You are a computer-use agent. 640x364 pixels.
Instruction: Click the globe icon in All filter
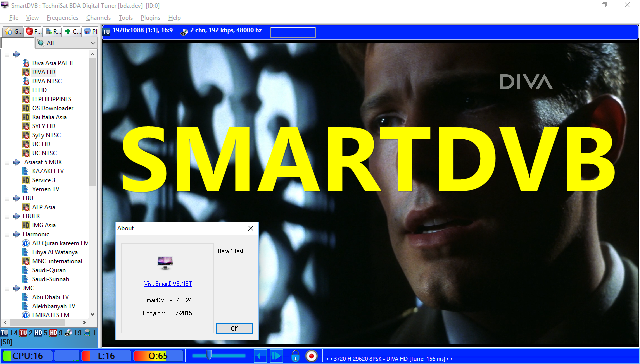(41, 43)
